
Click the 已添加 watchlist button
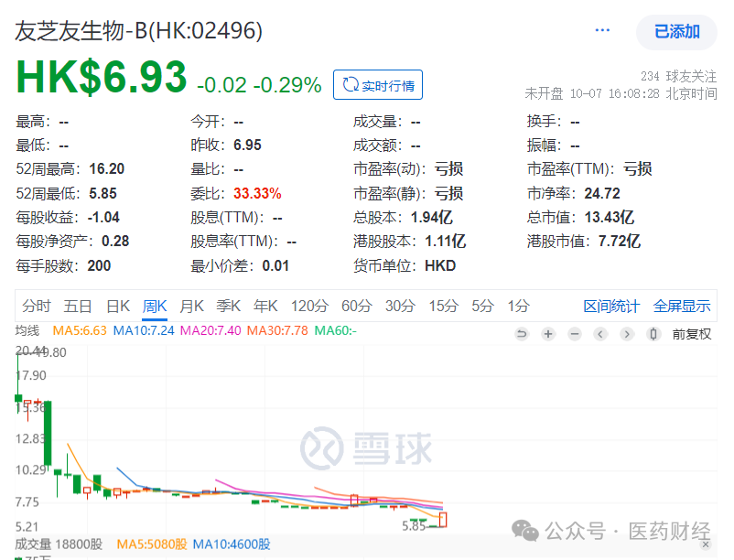click(676, 32)
